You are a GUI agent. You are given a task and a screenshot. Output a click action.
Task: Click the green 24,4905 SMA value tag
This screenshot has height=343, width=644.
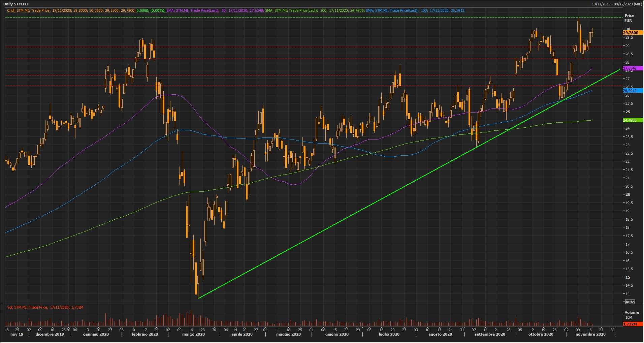[631, 120]
